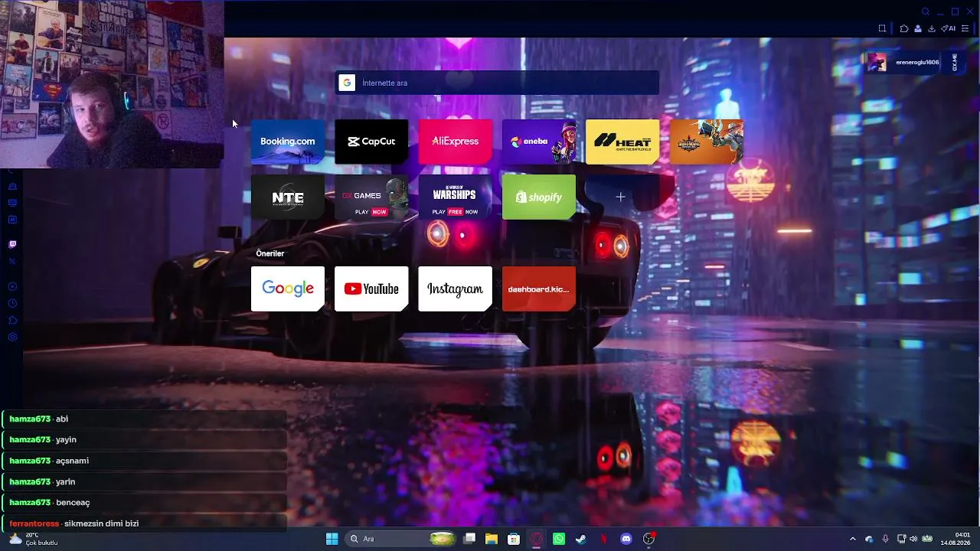
Task: Open the weather widget showing 20°C
Action: [x=34, y=539]
